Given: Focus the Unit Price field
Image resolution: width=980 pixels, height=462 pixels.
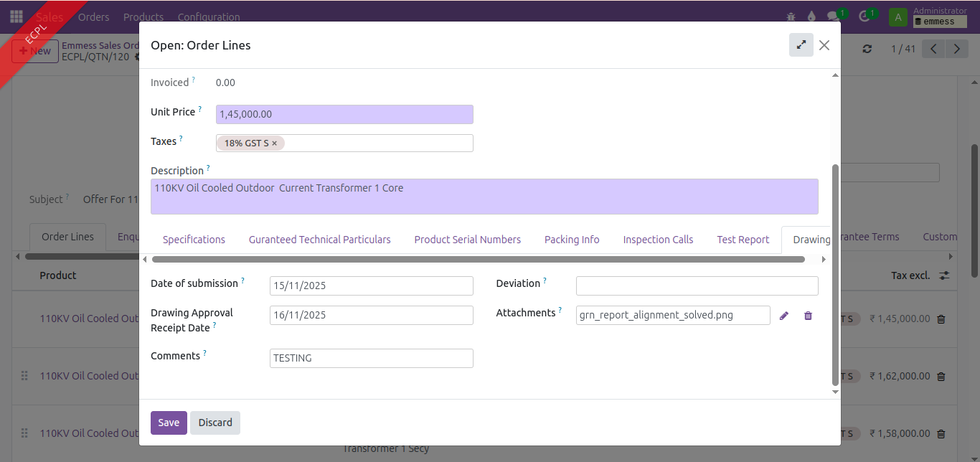Looking at the screenshot, I should [x=344, y=114].
